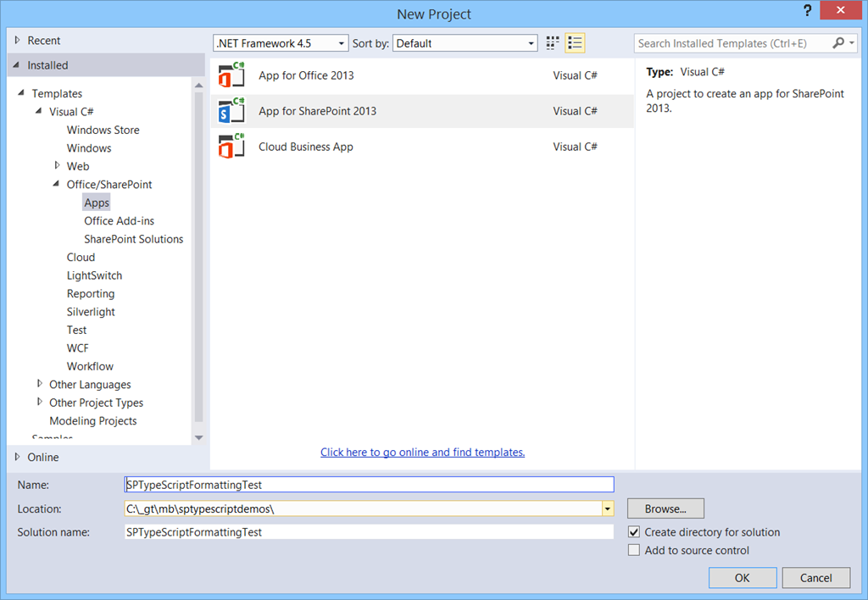Screen dimensions: 868x600
Task: Click the OK button
Action: point(743,578)
